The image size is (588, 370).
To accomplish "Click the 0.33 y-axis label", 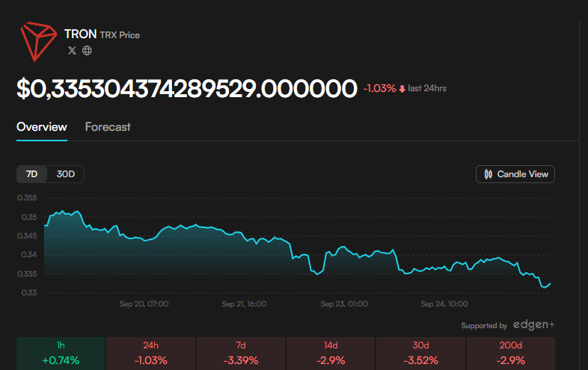I will (x=29, y=293).
